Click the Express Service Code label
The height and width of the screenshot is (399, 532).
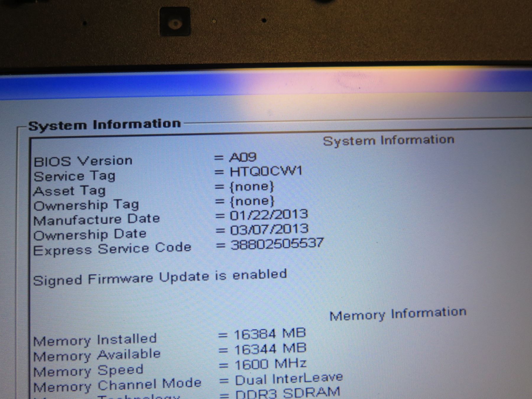pyautogui.click(x=112, y=249)
